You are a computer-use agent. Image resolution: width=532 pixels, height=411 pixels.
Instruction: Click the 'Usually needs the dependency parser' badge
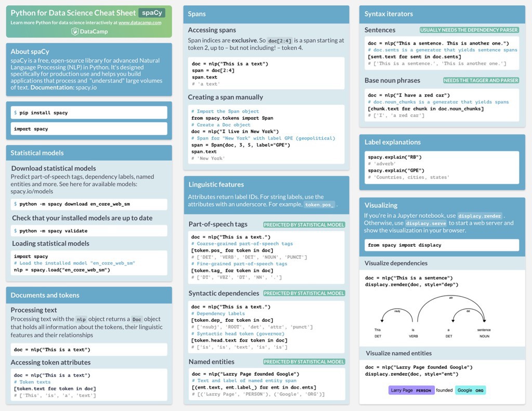[469, 30]
